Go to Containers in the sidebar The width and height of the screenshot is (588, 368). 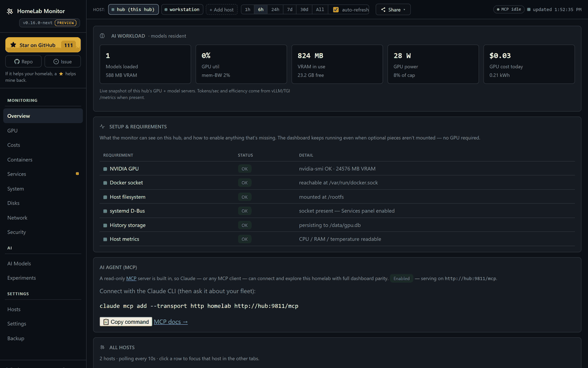43,160
